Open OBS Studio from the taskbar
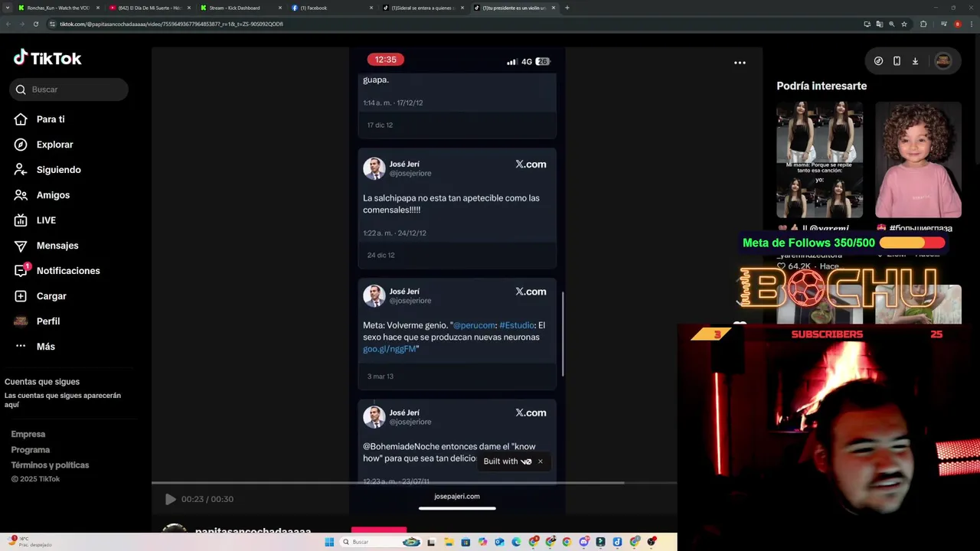980x551 pixels. click(x=652, y=542)
